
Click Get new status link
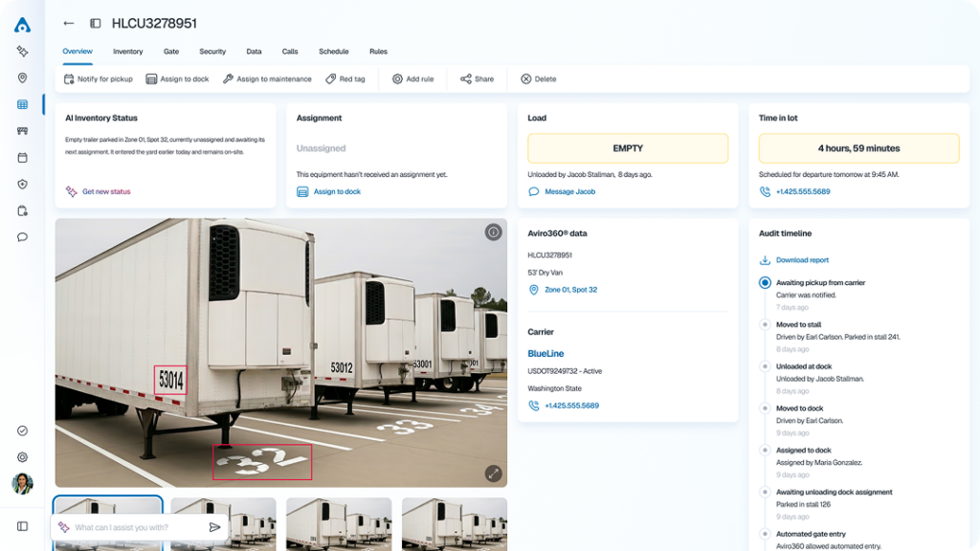[x=106, y=192]
